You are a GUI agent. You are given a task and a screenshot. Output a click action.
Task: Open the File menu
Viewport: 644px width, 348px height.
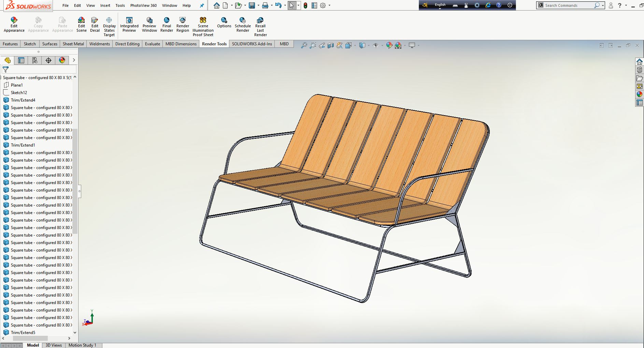(x=66, y=5)
